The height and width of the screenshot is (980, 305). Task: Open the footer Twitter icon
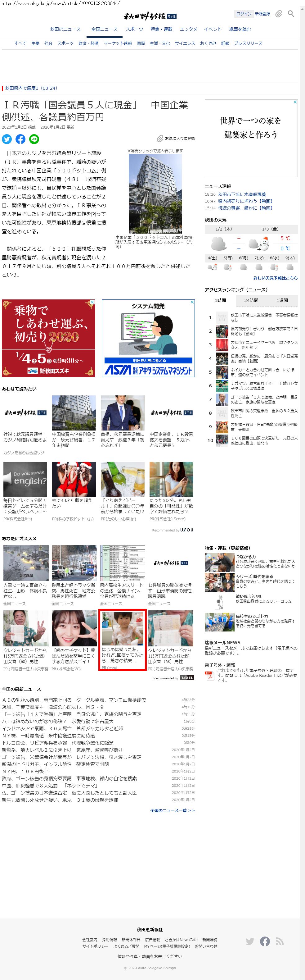[250, 941]
